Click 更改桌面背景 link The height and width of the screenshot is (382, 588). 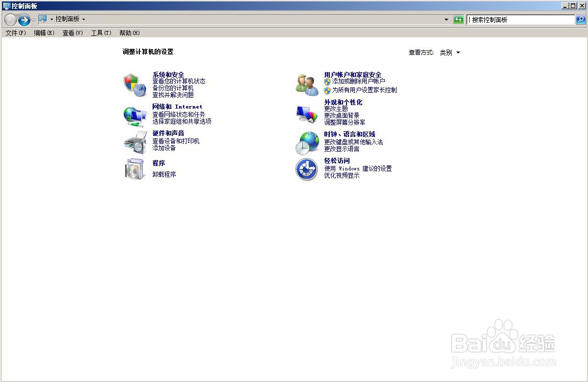click(x=342, y=115)
